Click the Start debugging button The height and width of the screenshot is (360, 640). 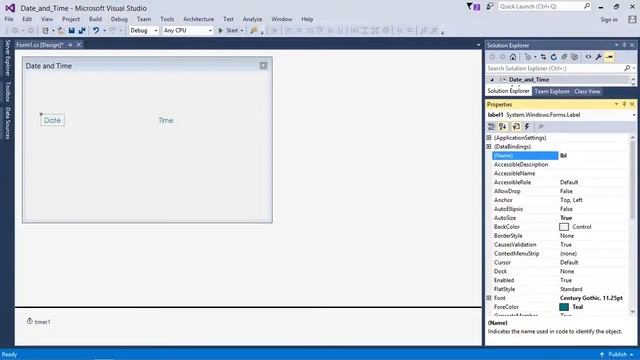[228, 31]
